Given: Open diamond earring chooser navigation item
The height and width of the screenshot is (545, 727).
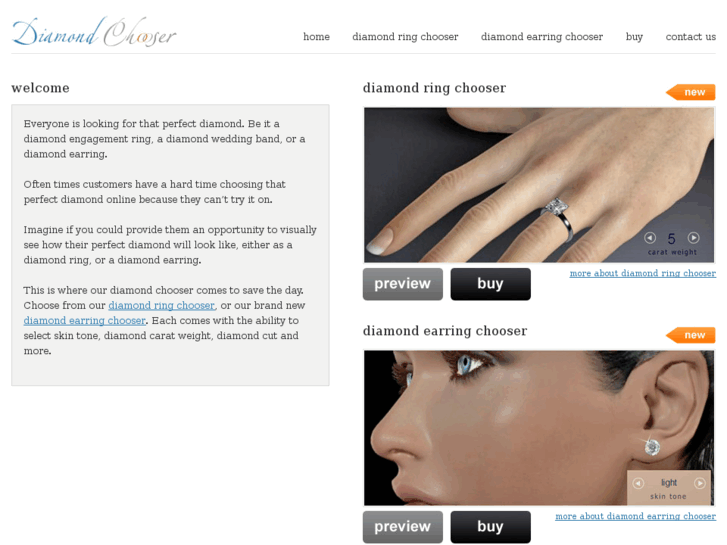Looking at the screenshot, I should click(x=542, y=37).
